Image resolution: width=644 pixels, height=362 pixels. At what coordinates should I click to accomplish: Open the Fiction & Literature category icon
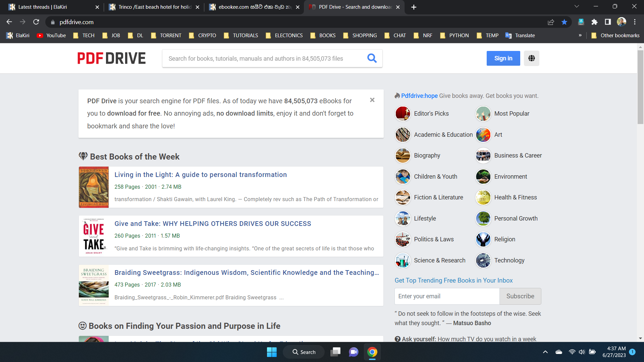[403, 197]
